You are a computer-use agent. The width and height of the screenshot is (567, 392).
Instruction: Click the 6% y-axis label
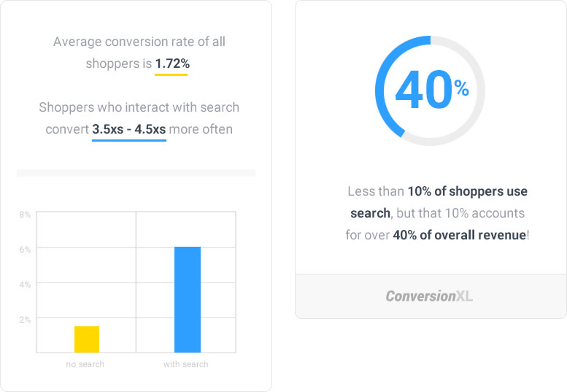tap(25, 250)
